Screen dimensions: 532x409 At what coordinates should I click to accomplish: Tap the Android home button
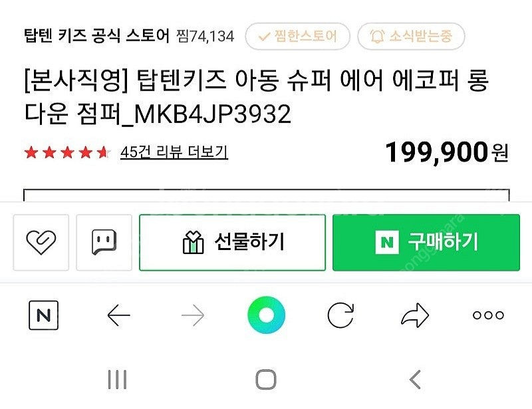266,380
